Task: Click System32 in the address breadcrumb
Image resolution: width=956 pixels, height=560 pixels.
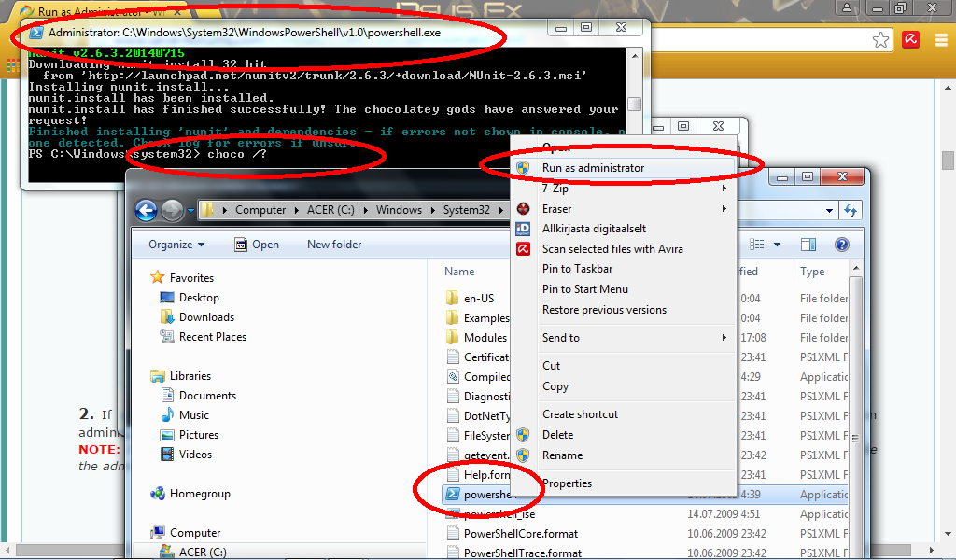Action: point(467,210)
